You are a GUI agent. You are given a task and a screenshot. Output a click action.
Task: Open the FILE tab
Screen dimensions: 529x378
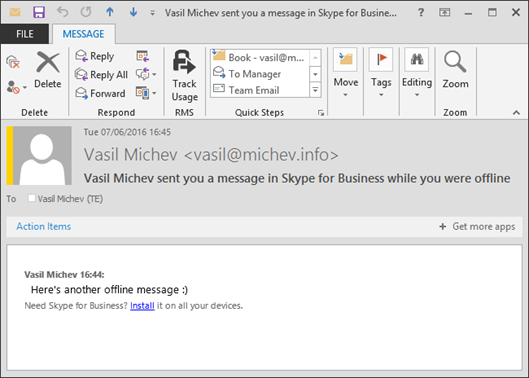pos(25,34)
